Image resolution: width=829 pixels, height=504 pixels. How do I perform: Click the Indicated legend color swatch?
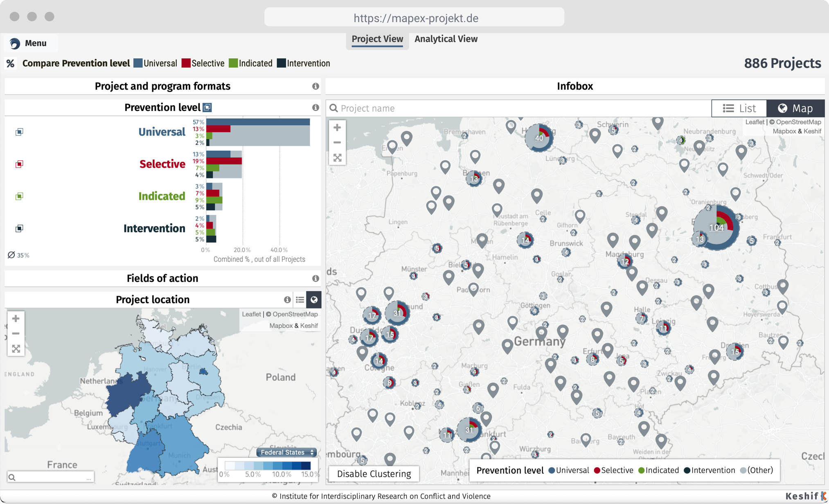(x=233, y=63)
